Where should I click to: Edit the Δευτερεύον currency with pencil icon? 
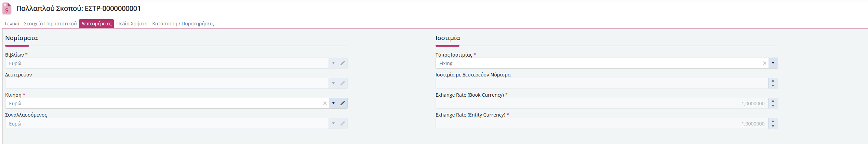tap(343, 83)
